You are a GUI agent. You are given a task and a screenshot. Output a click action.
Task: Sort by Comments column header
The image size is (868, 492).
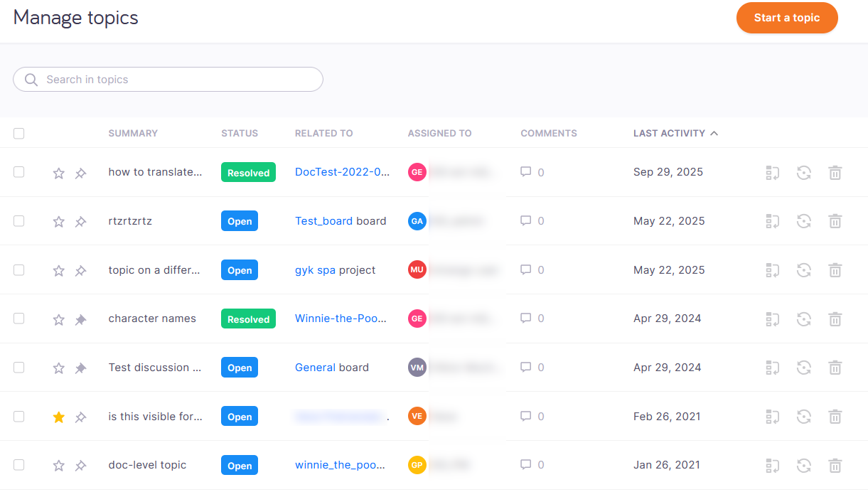(x=549, y=133)
